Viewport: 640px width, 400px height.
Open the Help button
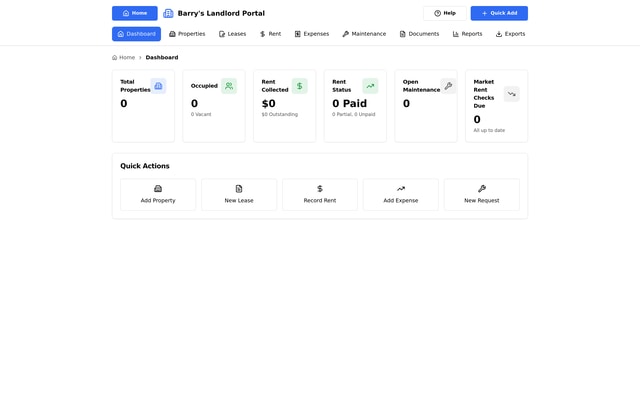445,13
